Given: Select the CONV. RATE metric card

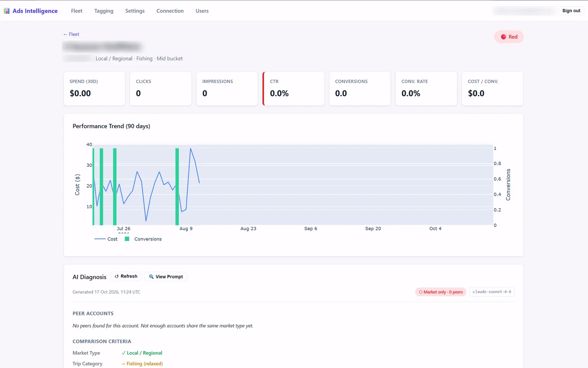Looking at the screenshot, I should (x=426, y=89).
